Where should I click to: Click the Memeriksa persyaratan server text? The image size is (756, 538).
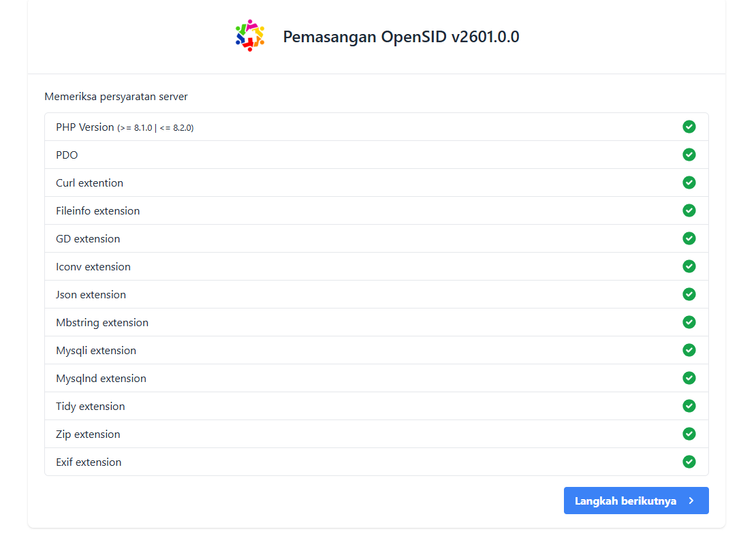tap(116, 97)
